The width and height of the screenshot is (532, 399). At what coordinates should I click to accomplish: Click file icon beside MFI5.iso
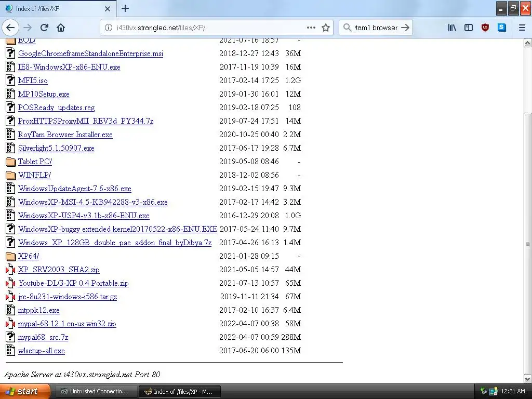[10, 80]
